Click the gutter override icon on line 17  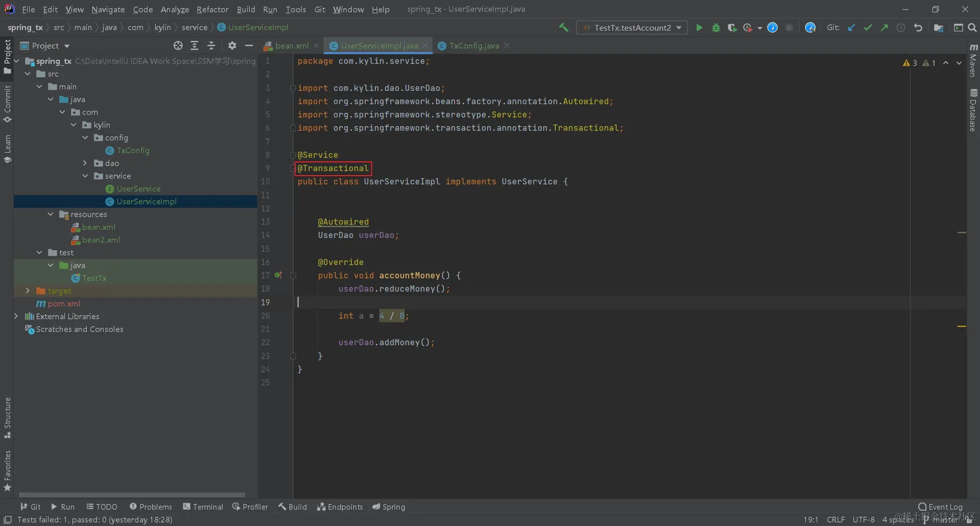tap(278, 275)
